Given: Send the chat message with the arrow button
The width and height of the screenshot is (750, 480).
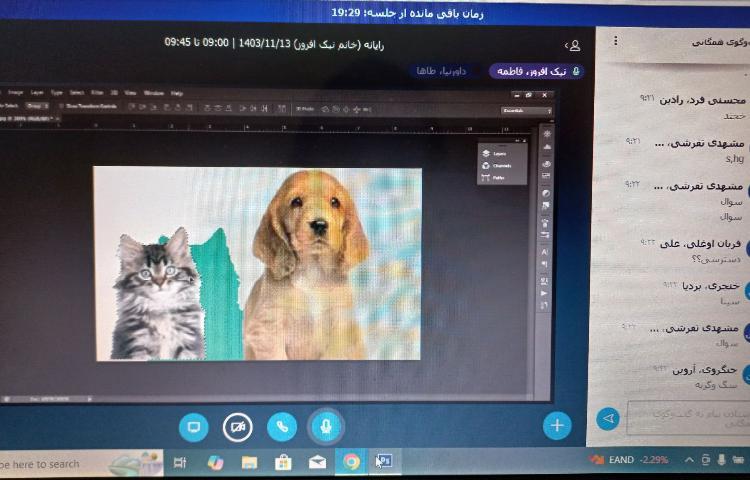Looking at the screenshot, I should click(x=606, y=418).
